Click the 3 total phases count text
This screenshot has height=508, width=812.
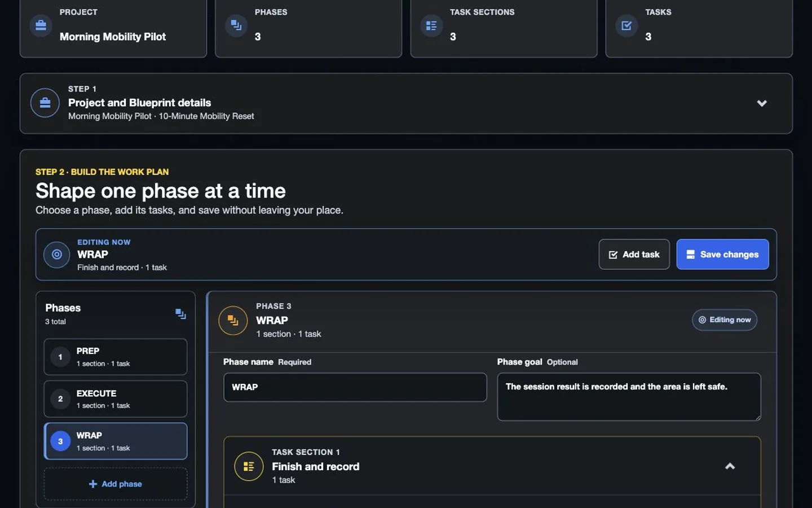coord(55,322)
